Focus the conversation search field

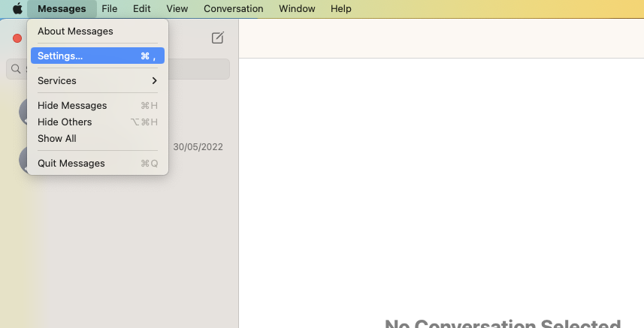[x=118, y=69]
